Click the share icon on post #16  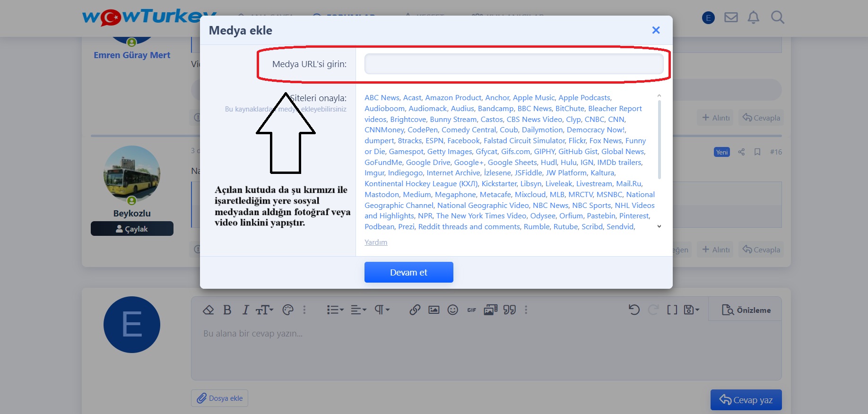click(x=741, y=152)
